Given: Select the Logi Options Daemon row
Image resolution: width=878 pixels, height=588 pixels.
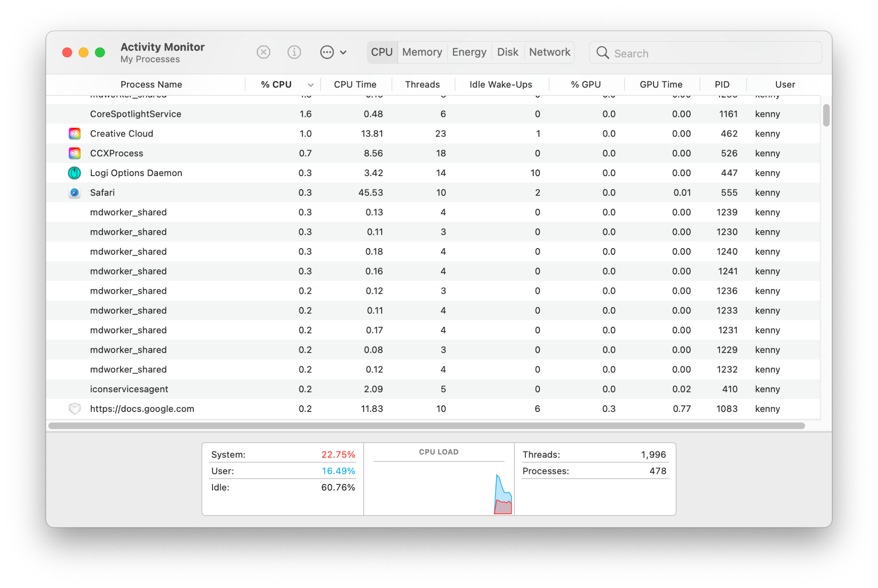Looking at the screenshot, I should (x=433, y=173).
